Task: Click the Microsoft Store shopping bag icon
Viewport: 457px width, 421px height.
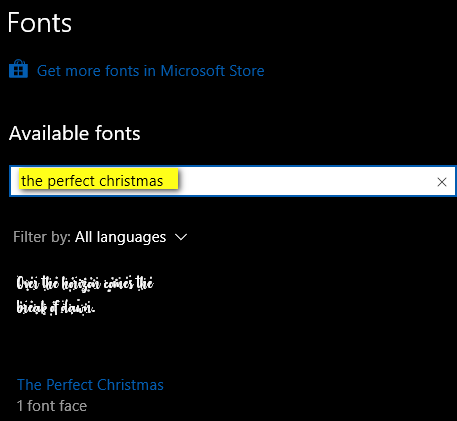Action: (18, 69)
